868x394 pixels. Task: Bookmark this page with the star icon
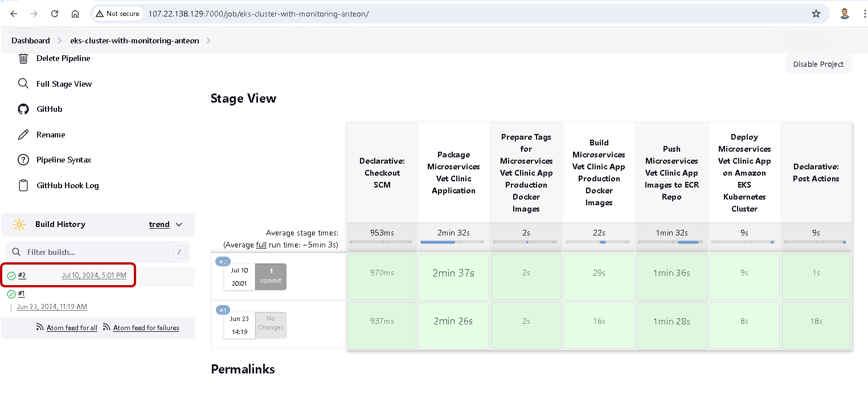816,14
